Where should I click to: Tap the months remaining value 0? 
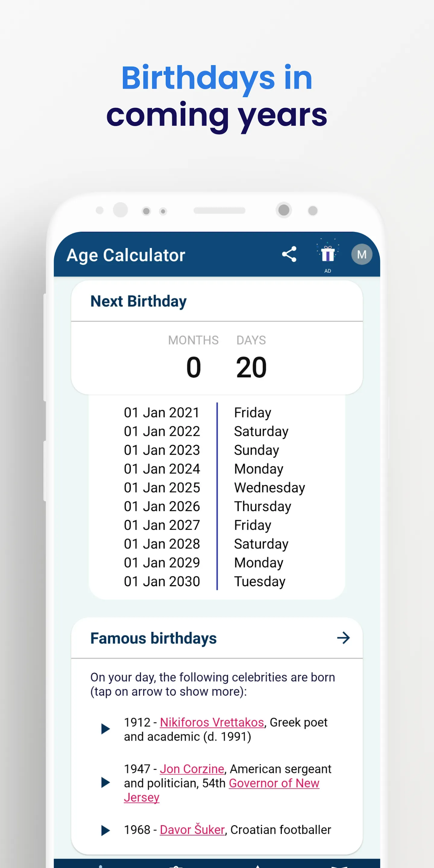(x=194, y=367)
